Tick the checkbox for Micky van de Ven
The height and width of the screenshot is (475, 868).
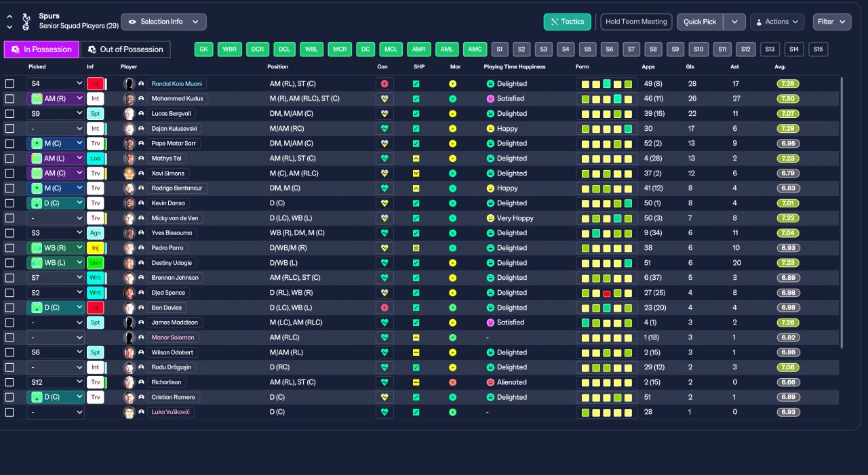[x=9, y=218]
